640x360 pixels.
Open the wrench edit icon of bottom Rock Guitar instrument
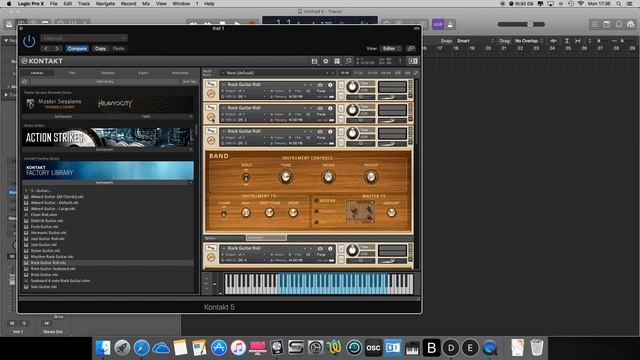(211, 248)
